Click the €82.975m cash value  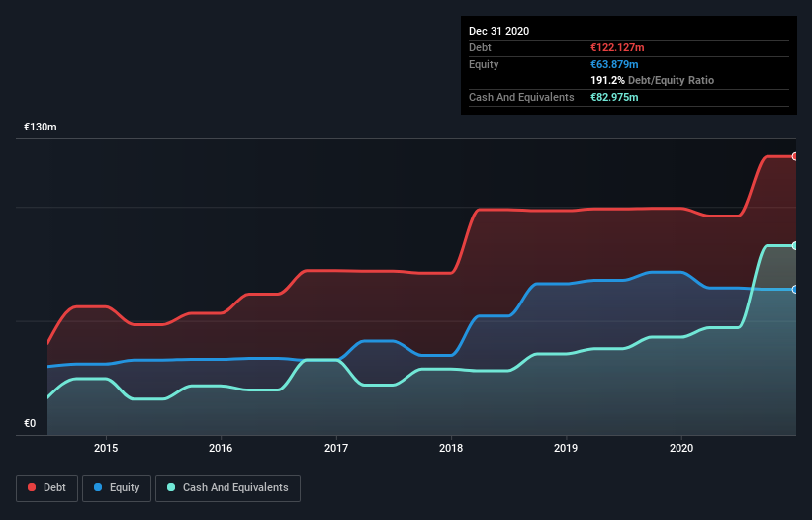pos(614,97)
